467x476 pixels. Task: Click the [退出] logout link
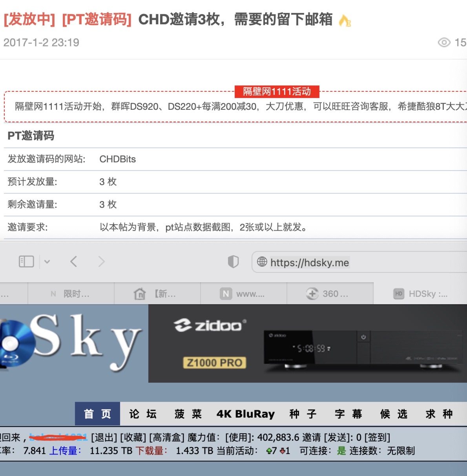(104, 437)
